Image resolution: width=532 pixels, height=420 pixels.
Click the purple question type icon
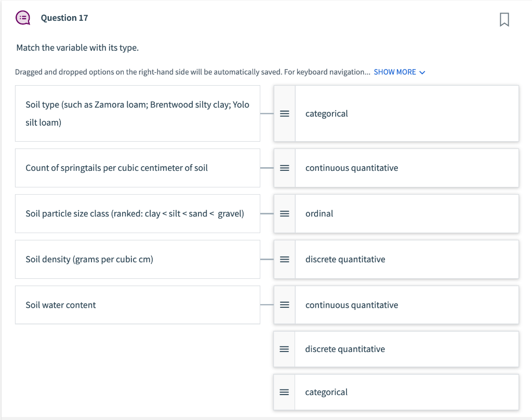[23, 18]
